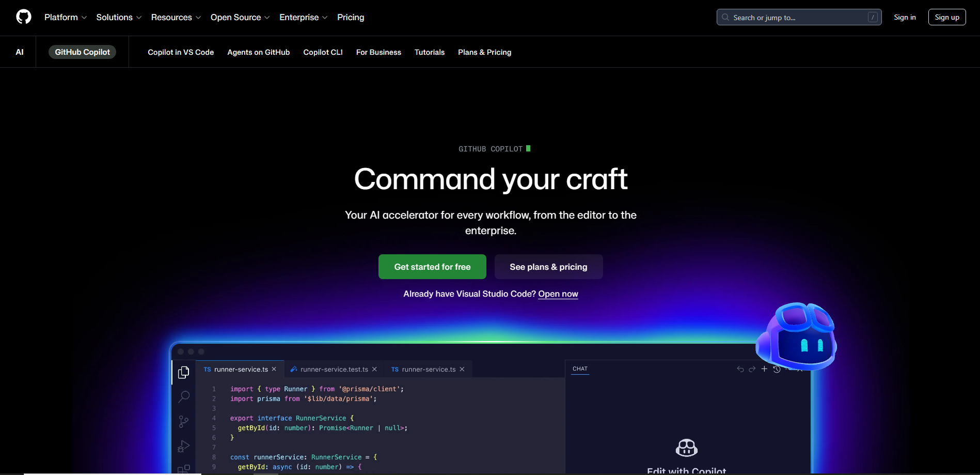Click code line "export interface RunnerService {"

coord(292,418)
